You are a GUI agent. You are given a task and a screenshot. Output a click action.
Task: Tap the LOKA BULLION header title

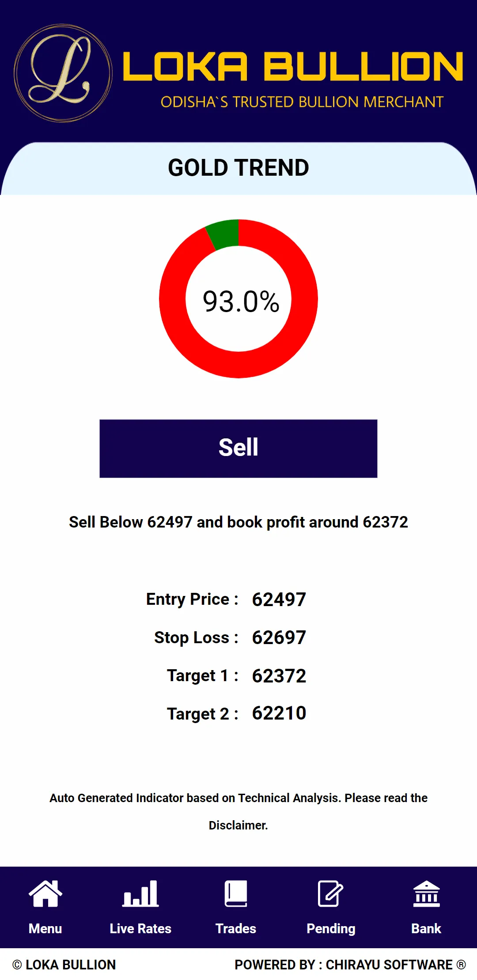[292, 67]
